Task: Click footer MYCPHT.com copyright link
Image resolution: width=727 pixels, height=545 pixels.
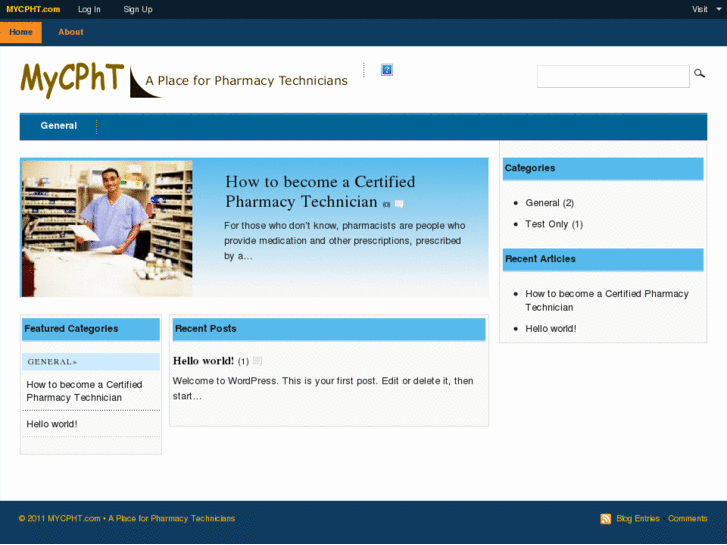Action: pyautogui.click(x=74, y=519)
